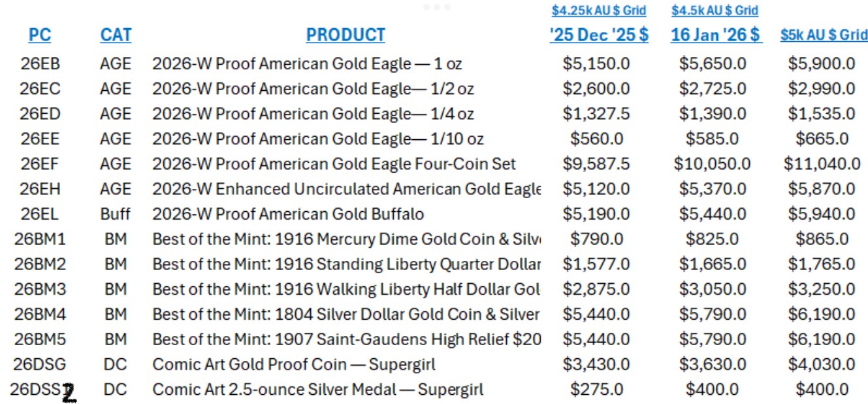Screen dimensions: 868x404
Task: Open the $4.25k AU $ Grid link
Action: click(x=599, y=10)
